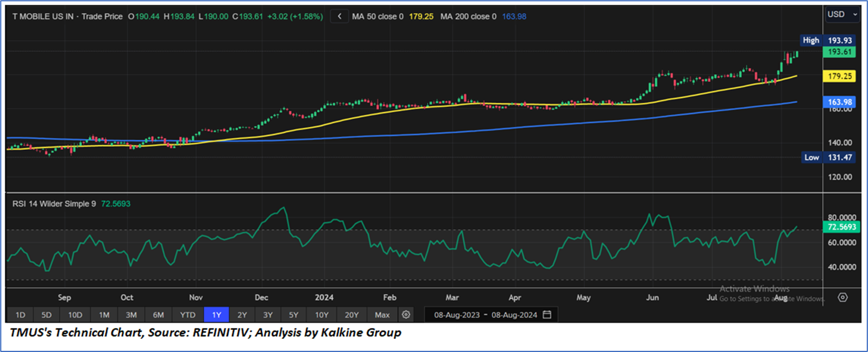Click the calendar icon beside date range
This screenshot has height=352, width=868.
click(547, 315)
